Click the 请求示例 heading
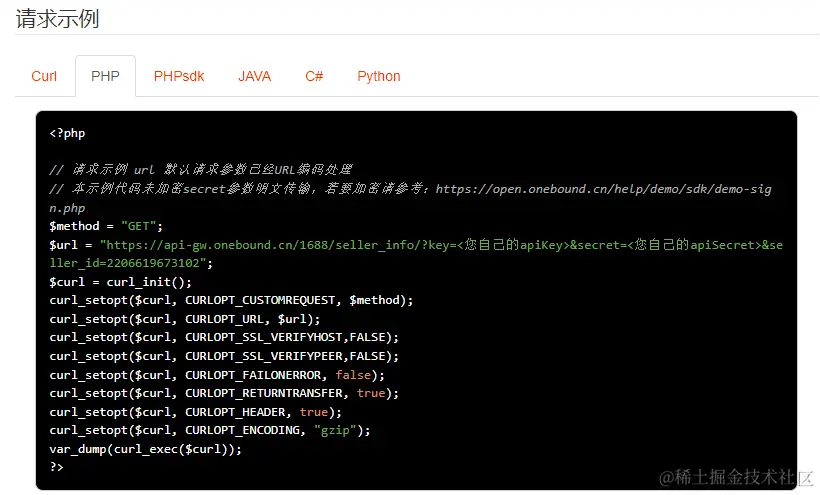Screen dimensions: 820x495 tap(58, 19)
